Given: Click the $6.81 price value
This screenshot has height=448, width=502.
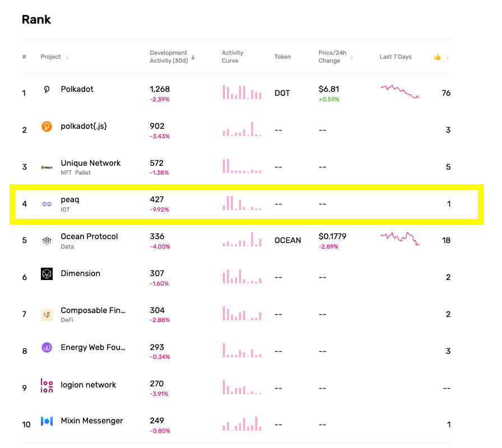Looking at the screenshot, I should pyautogui.click(x=329, y=89).
